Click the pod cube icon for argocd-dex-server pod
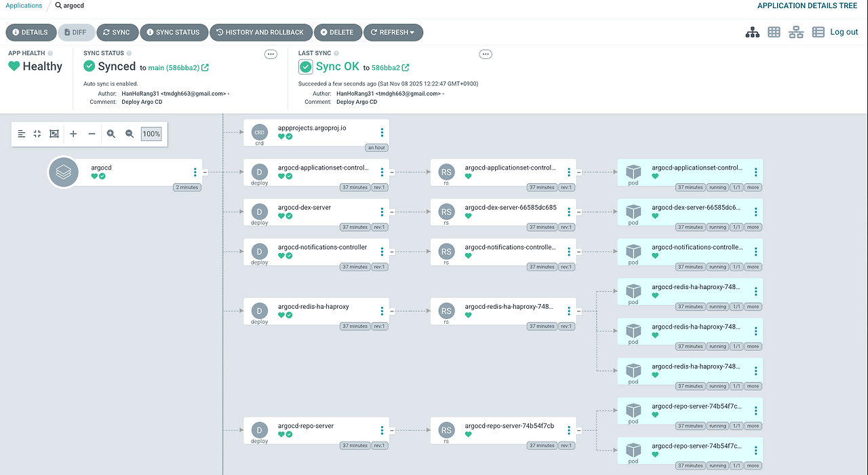The height and width of the screenshot is (475, 868). pos(633,212)
